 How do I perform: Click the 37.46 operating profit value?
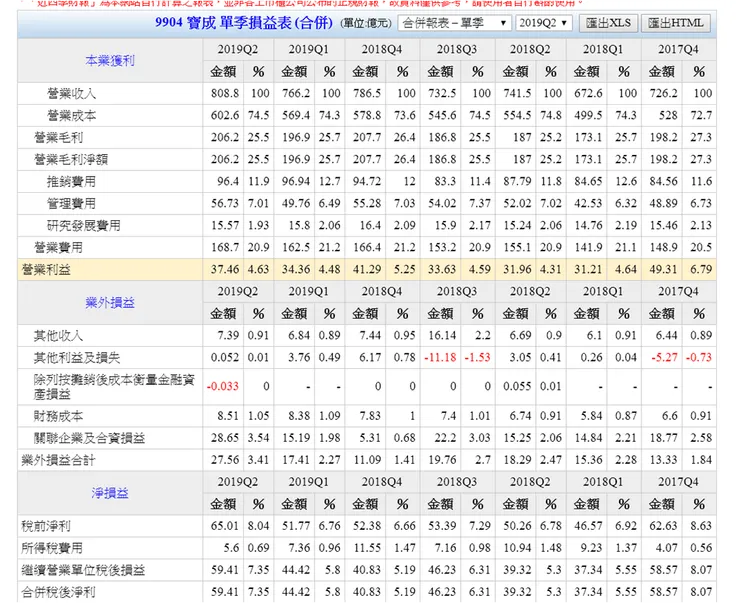(225, 269)
